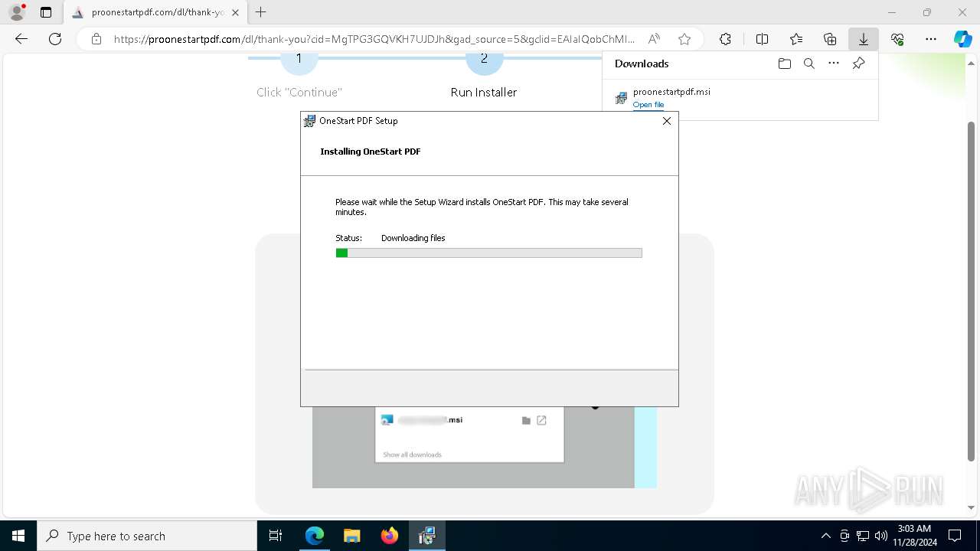This screenshot has height=551, width=980.
Task: Click the taskbar search box
Action: (147, 536)
